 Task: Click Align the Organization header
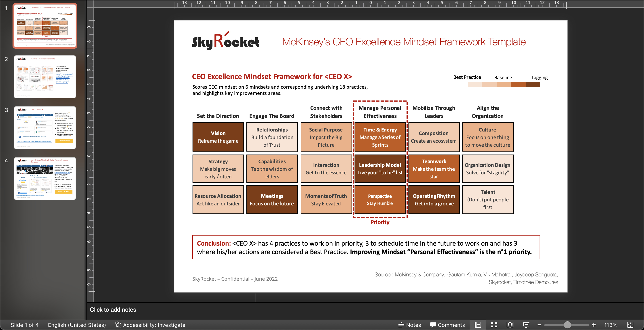click(x=487, y=112)
